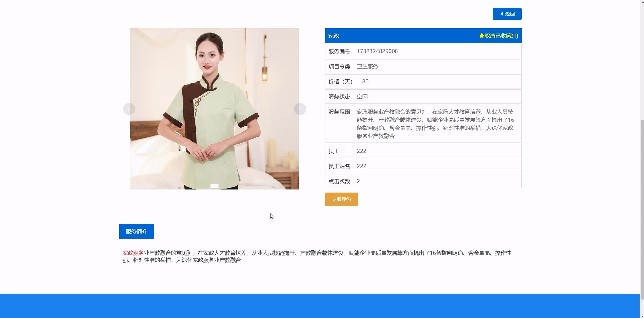Click the price value 80

pyautogui.click(x=365, y=81)
